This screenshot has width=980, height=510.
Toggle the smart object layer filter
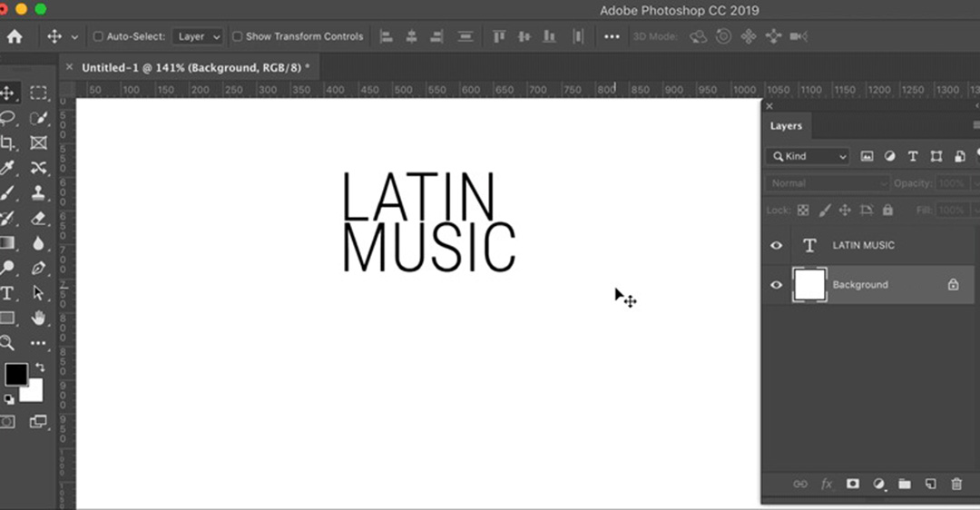click(x=959, y=156)
